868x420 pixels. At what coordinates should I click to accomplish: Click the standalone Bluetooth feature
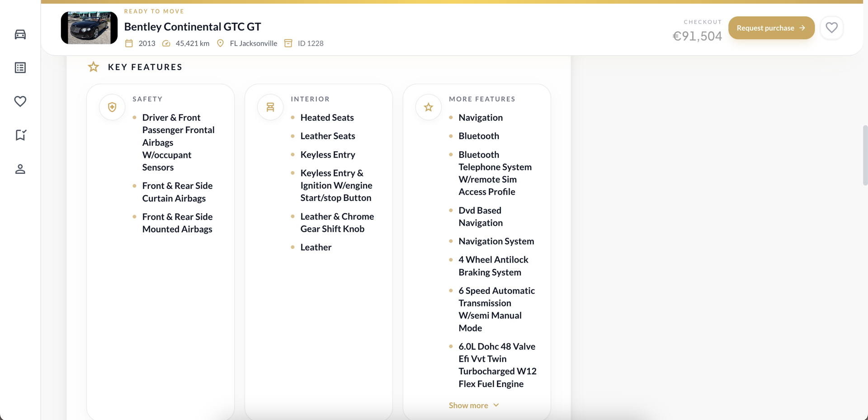click(479, 136)
